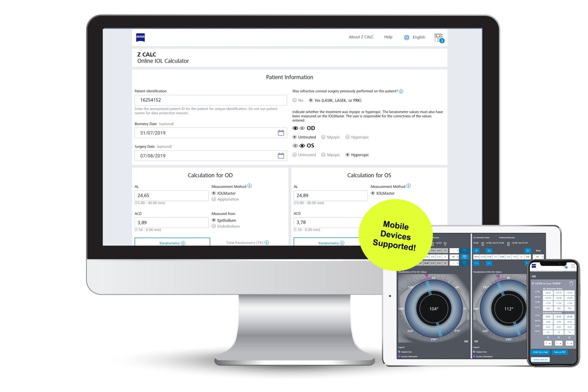Viewport: 588px width, 392px height.
Task: Open the tablet dropdown in the -0.40 row
Action: click(x=454, y=251)
